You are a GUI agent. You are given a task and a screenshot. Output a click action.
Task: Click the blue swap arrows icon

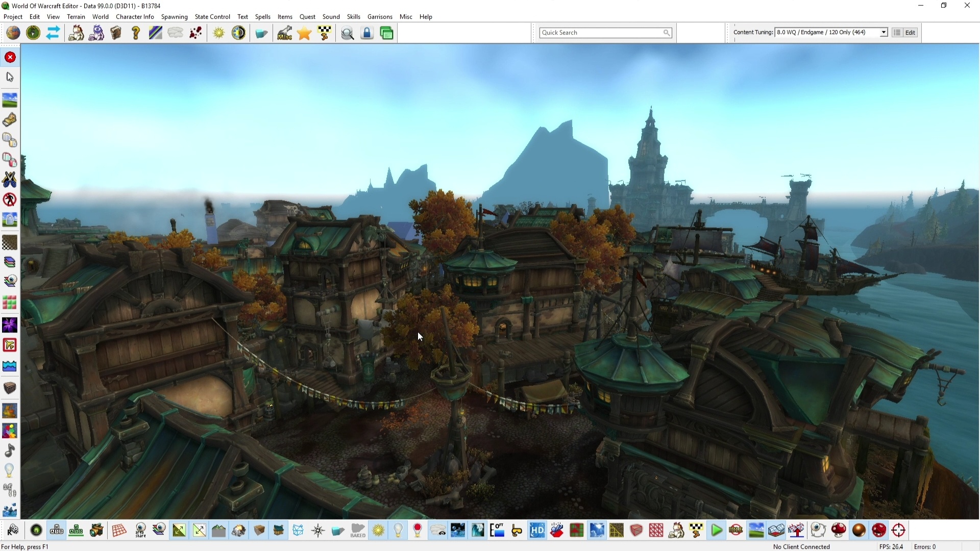click(53, 33)
